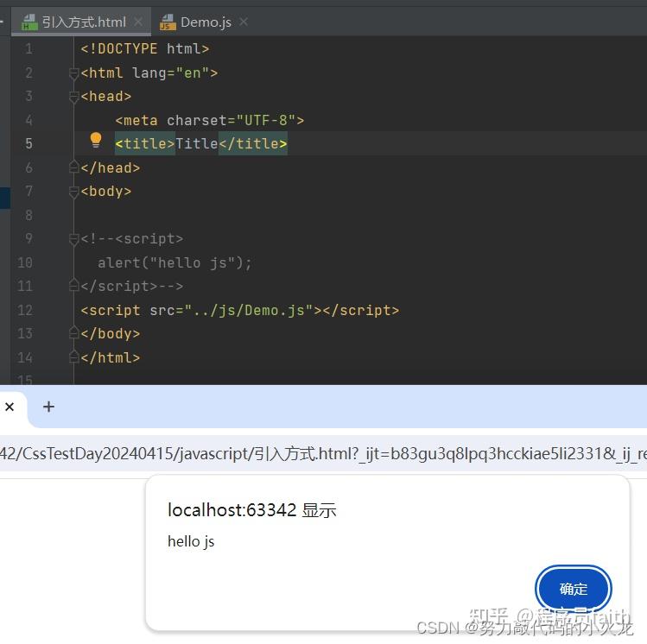Click the browser address bar URL
The width and height of the screenshot is (647, 644).
point(323,453)
